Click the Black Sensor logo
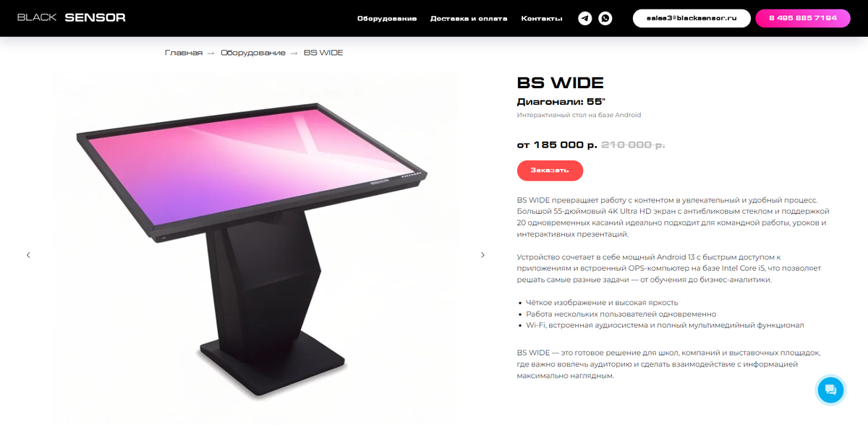 [x=72, y=17]
